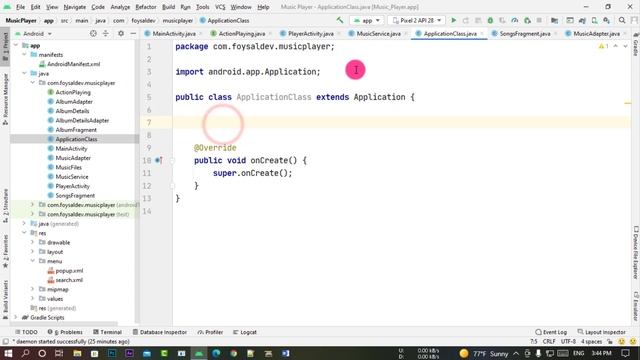Click the CRLF line separator in status bar
This screenshot has width=640, height=360.
[549, 342]
